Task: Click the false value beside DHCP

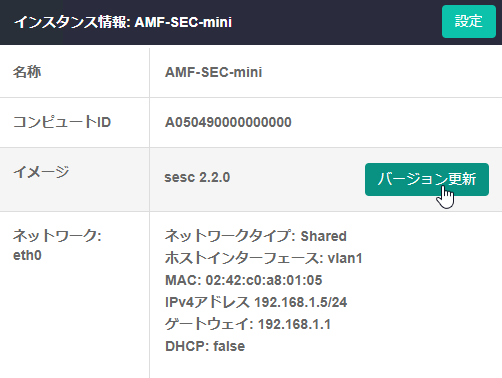Action: [x=229, y=346]
